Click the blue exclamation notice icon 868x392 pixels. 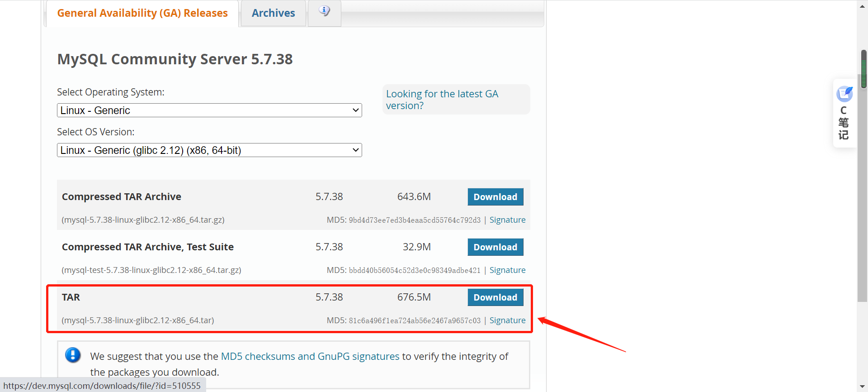[x=73, y=355]
